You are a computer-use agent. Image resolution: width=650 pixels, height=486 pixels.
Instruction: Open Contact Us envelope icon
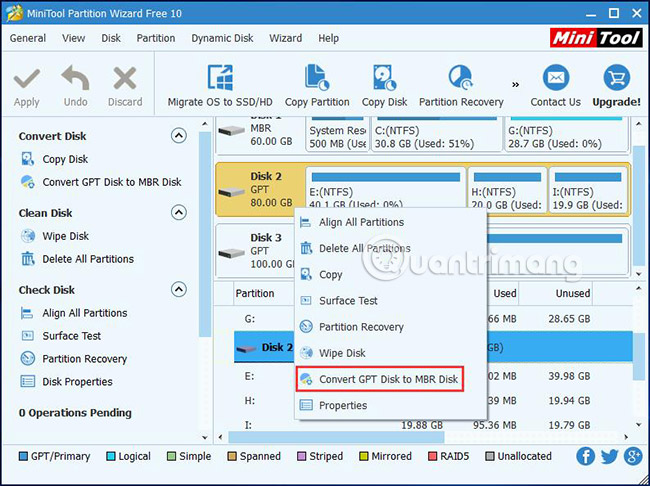click(555, 78)
